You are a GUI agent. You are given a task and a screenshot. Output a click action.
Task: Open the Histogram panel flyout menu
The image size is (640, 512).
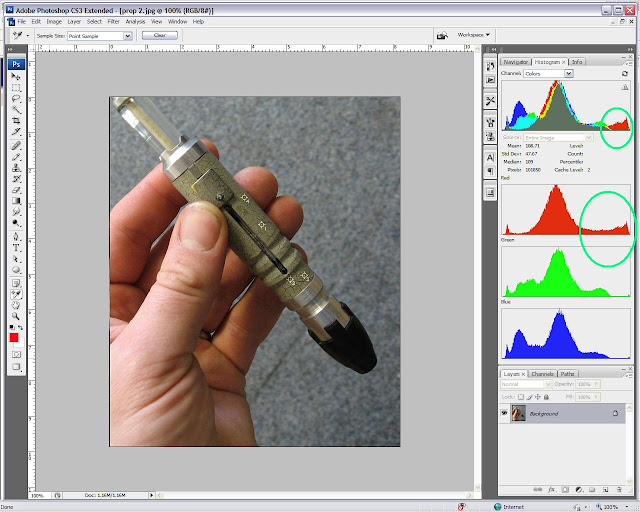coord(629,63)
